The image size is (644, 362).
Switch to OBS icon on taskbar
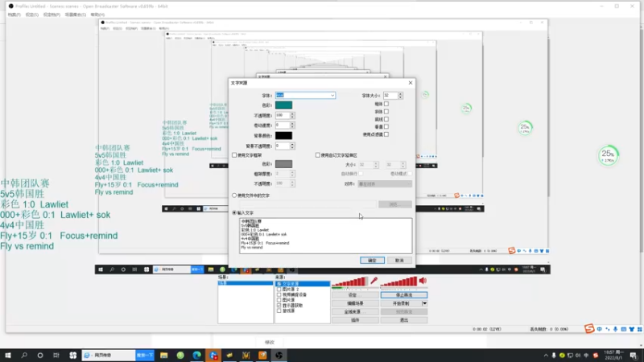(x=279, y=356)
